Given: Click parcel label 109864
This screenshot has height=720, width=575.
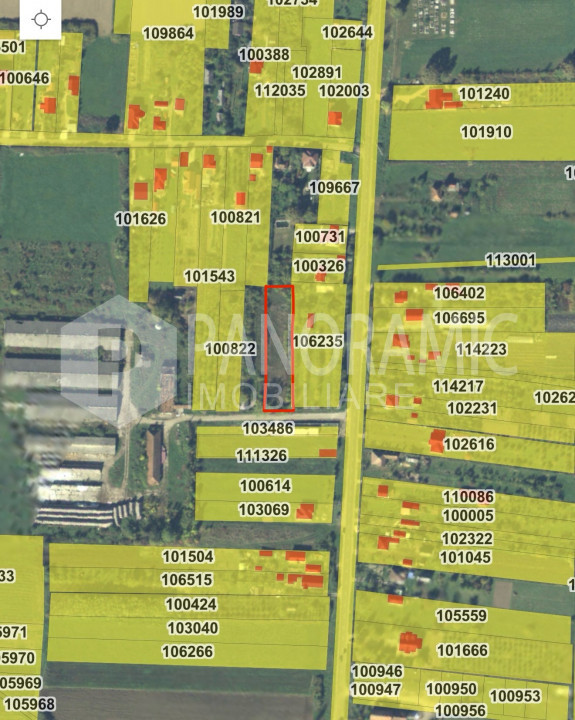Looking at the screenshot, I should tap(168, 34).
